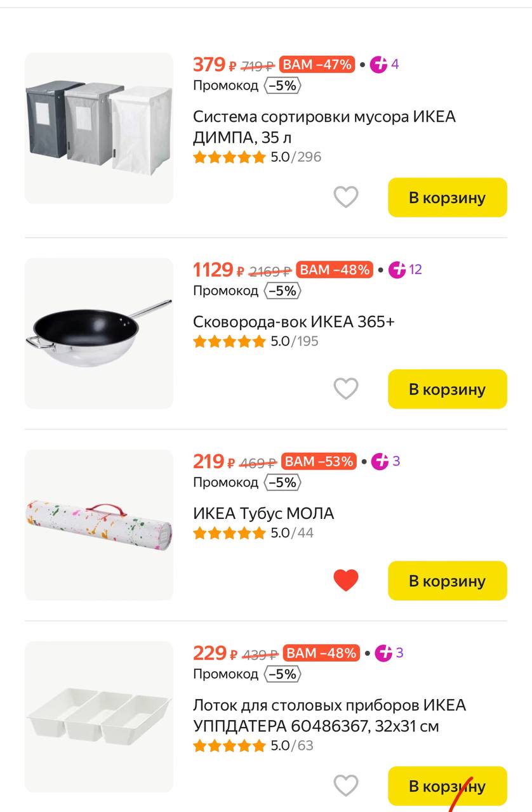Click the Plus cashback icon on wok pan
The width and height of the screenshot is (532, 812).
[x=397, y=270]
